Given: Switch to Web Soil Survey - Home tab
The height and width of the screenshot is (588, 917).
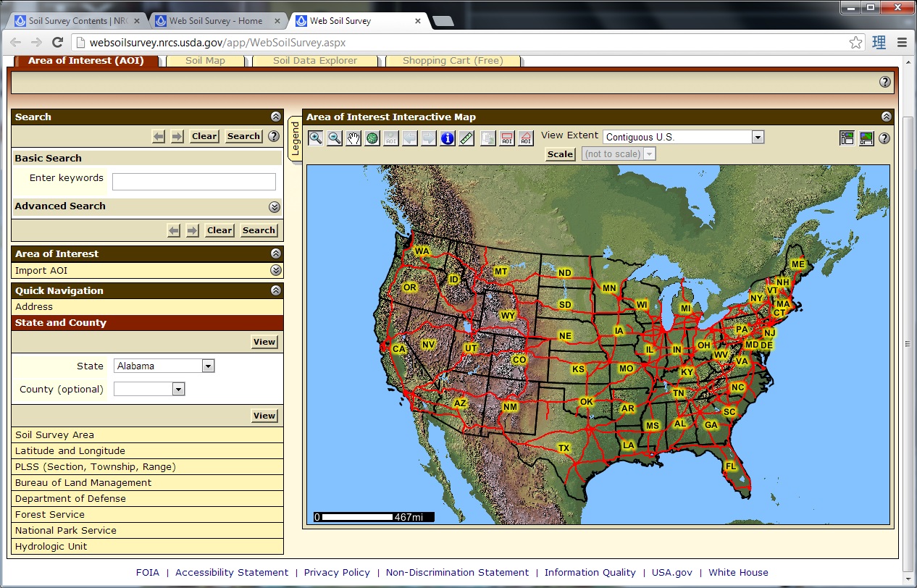Looking at the screenshot, I should (215, 21).
